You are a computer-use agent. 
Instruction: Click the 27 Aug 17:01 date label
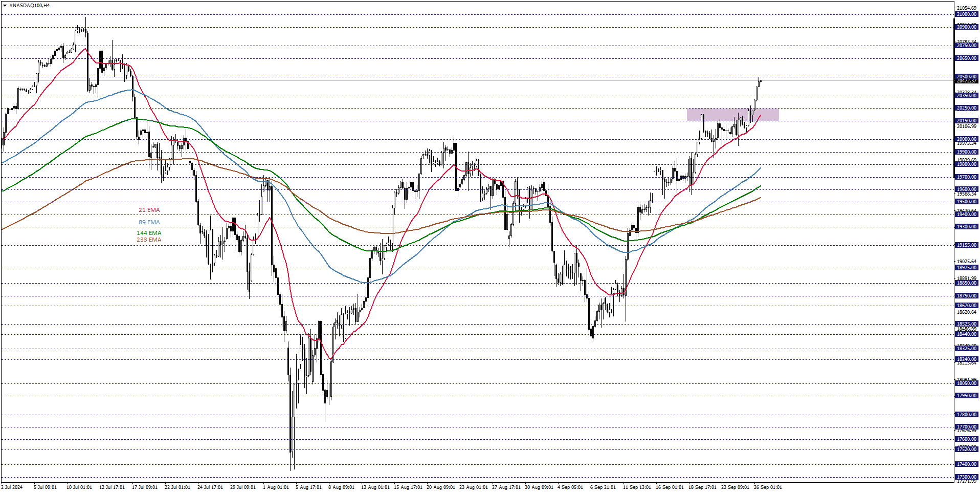(x=506, y=487)
